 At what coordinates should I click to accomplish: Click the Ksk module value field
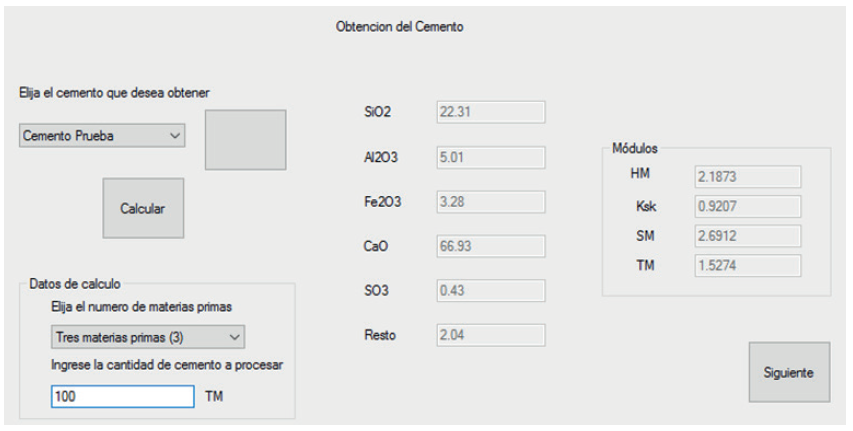747,207
